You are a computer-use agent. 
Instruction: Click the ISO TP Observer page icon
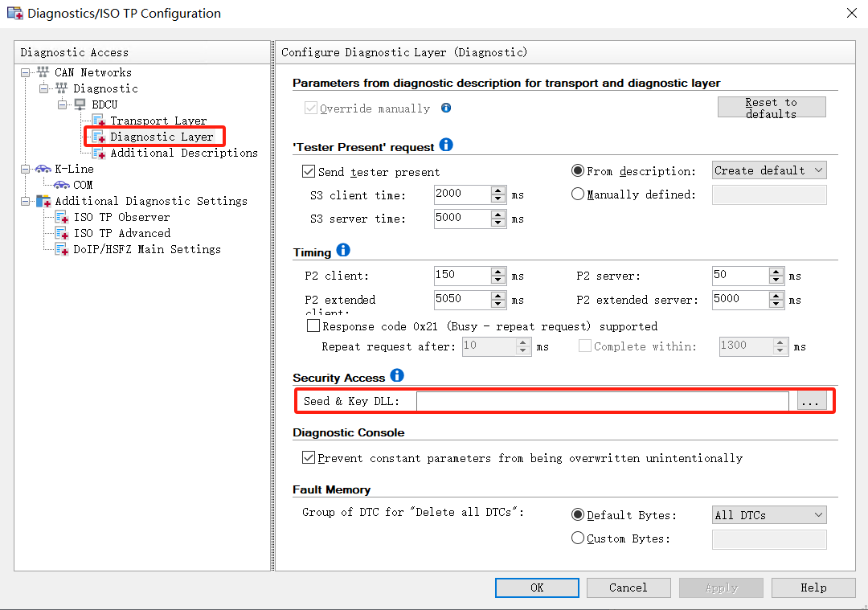[62, 217]
